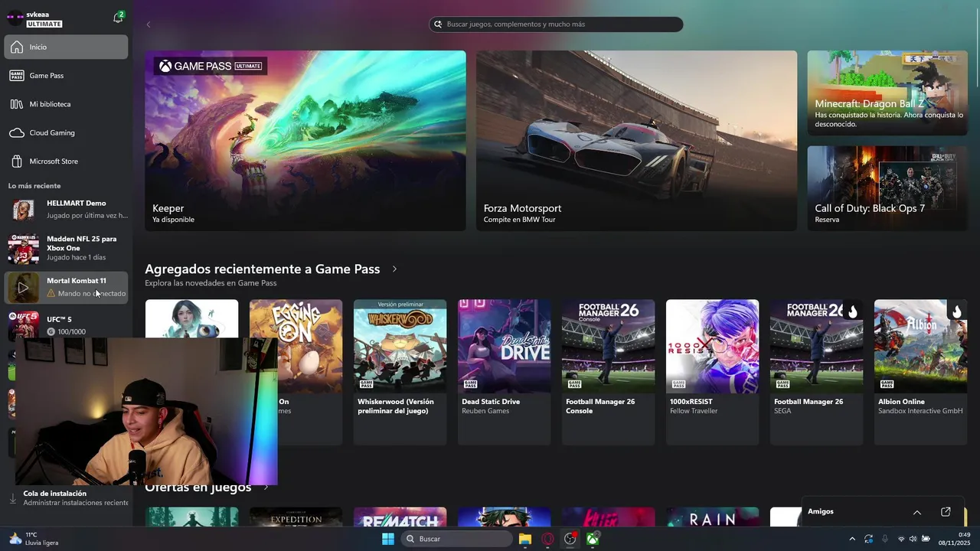Screen dimensions: 980x551
Task: Open Football Manager 26 Console card
Action: tap(608, 372)
